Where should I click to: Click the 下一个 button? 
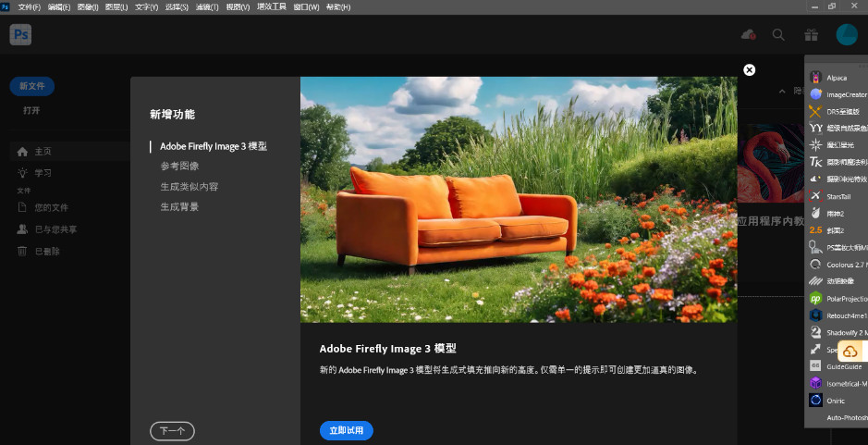[x=172, y=431]
